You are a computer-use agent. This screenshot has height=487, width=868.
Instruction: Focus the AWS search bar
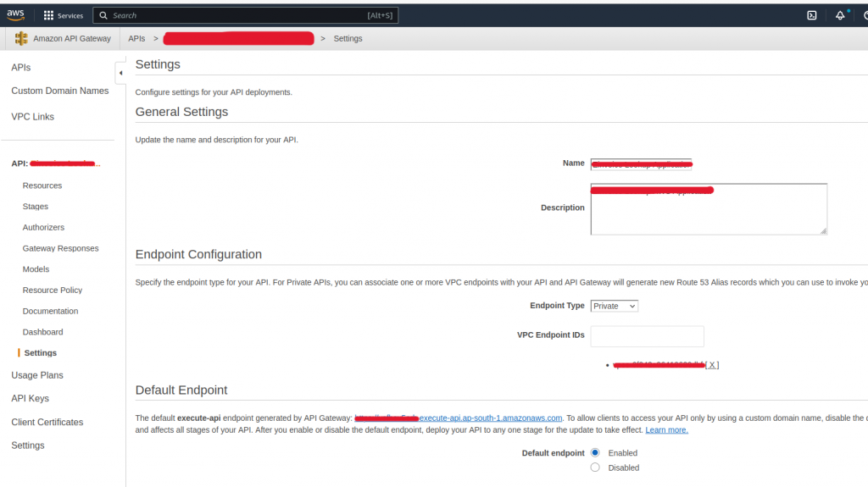pyautogui.click(x=246, y=15)
